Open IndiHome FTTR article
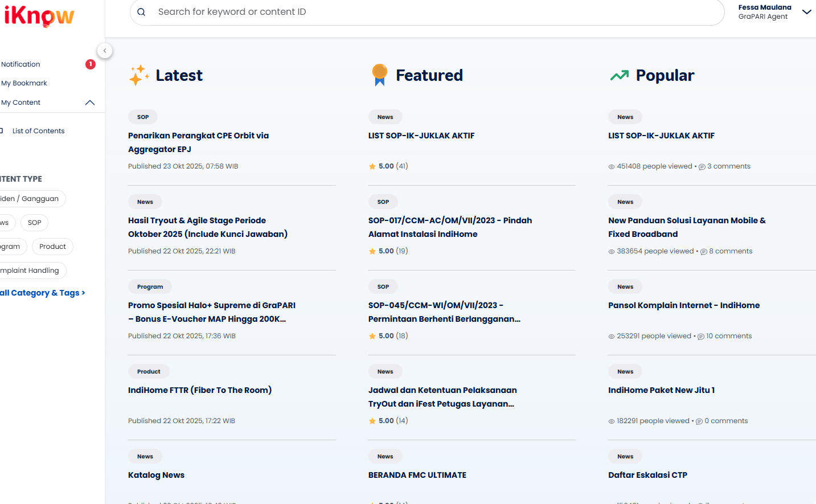 pyautogui.click(x=200, y=390)
